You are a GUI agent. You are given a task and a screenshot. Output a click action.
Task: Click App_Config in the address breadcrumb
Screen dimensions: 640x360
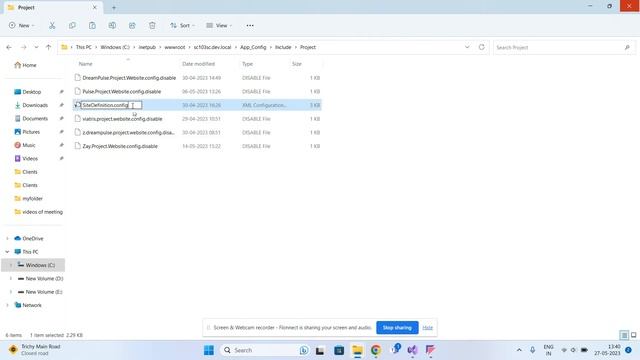coord(253,47)
